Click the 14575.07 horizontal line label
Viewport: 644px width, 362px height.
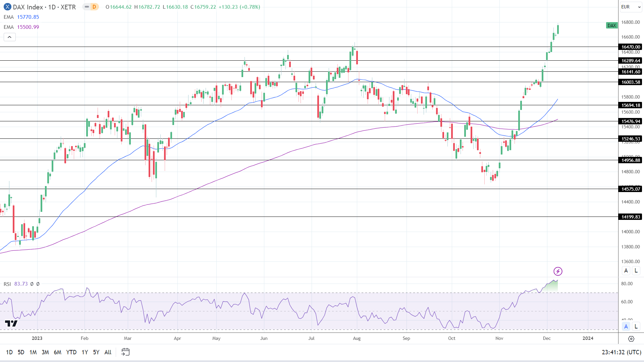(x=630, y=189)
